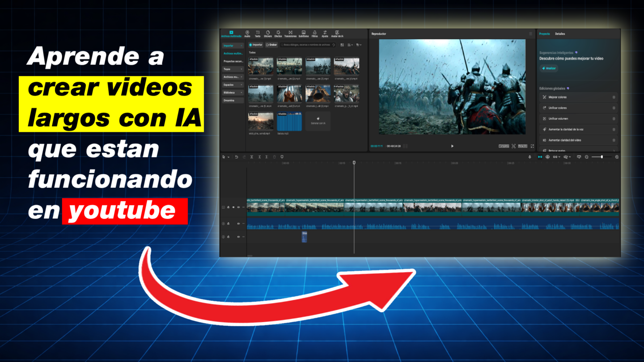644x362 pixels.
Task: Enable the Mejorar colores toggle
Action: tap(614, 97)
